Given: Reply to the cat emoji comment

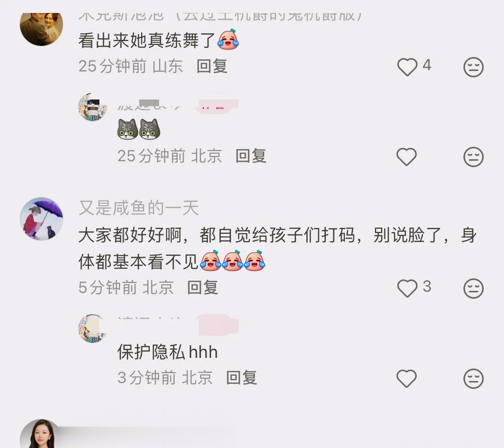Looking at the screenshot, I should [x=251, y=156].
